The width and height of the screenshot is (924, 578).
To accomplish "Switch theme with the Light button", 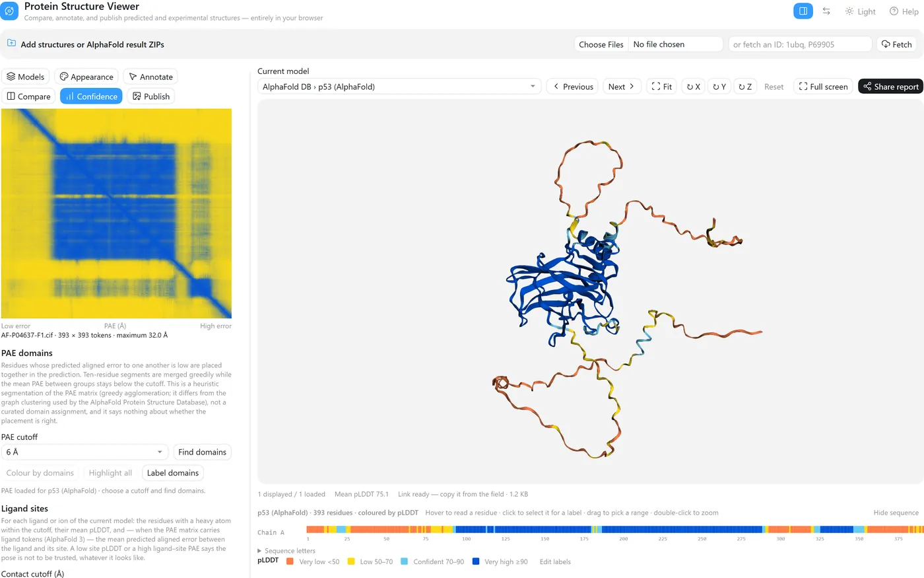I will [860, 11].
